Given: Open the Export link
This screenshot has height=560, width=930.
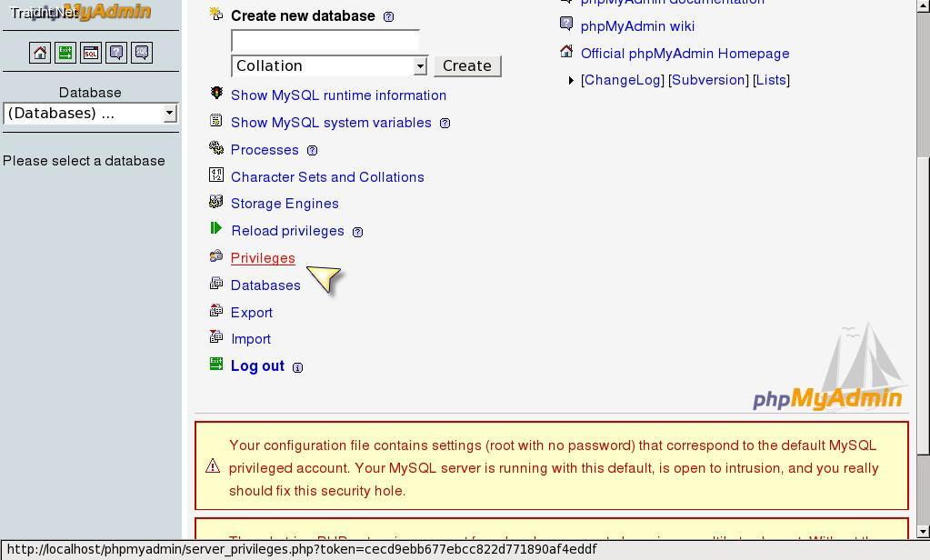Looking at the screenshot, I should click(252, 313).
